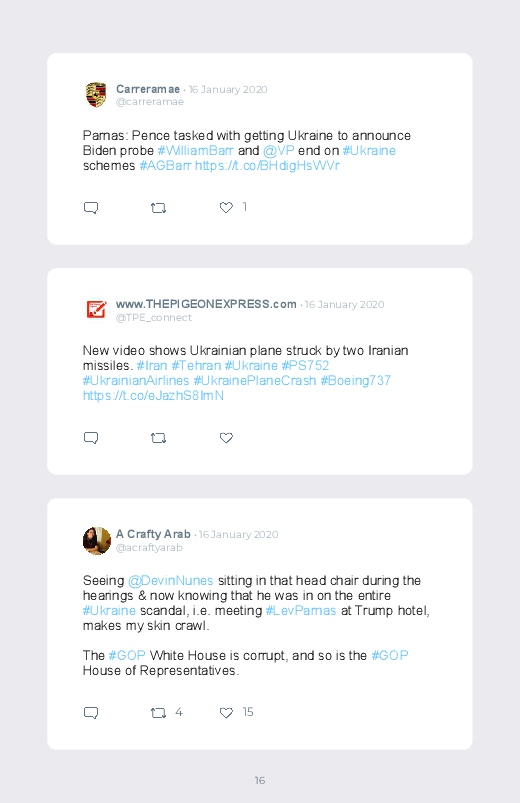
Task: Follow the t.co/BHdigHsWVr link
Action: 267,165
